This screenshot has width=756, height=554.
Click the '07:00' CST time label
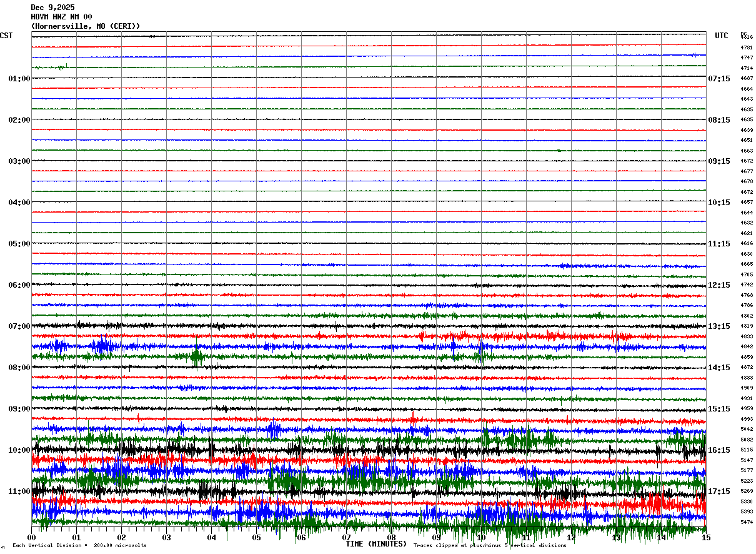click(19, 326)
